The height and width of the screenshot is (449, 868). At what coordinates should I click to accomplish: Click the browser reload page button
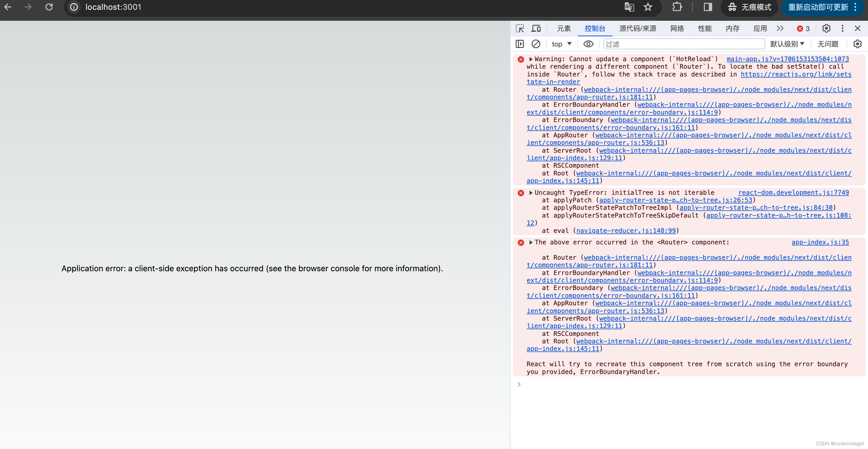pyautogui.click(x=49, y=7)
